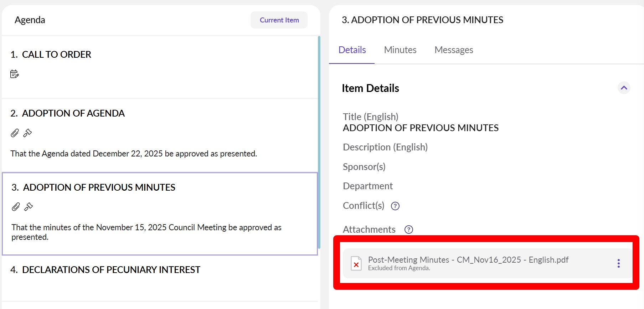Click the excluded PDF file icon
This screenshot has width=644, height=309.
click(x=356, y=264)
